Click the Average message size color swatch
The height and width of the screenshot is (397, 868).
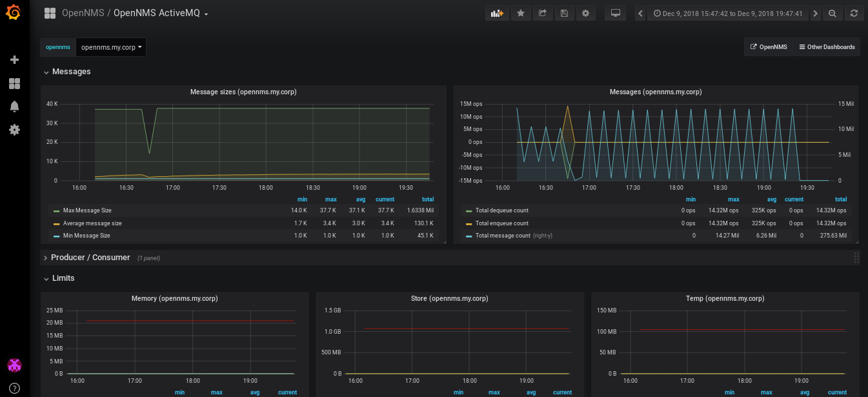pyautogui.click(x=57, y=223)
